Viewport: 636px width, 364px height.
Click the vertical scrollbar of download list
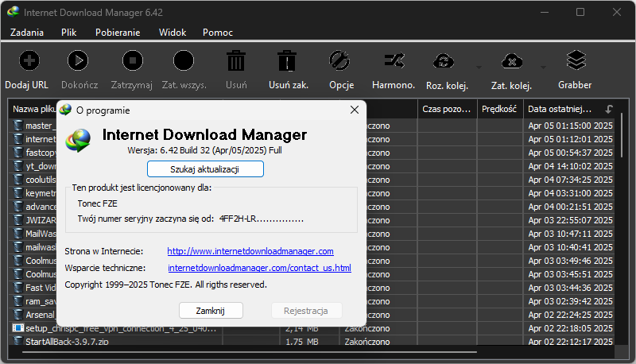622,135
